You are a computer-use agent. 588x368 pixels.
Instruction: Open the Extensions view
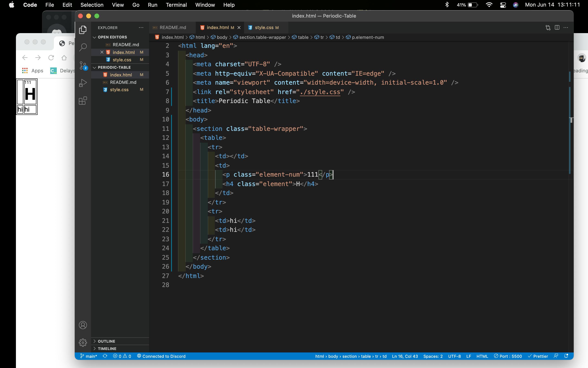[x=83, y=101]
